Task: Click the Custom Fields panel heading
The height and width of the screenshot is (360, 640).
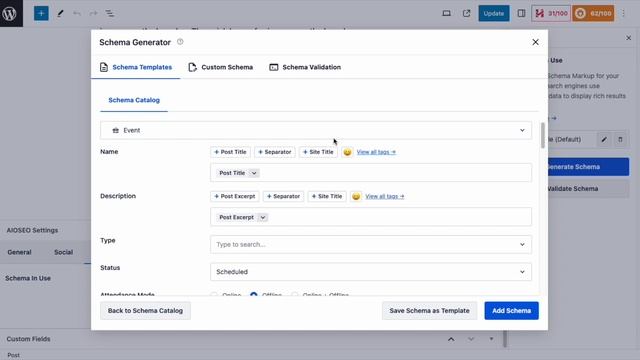Action: point(28,339)
